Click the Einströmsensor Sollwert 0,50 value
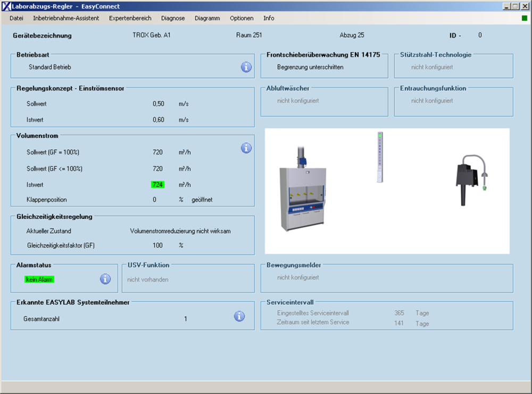The width and height of the screenshot is (532, 394). [158, 104]
